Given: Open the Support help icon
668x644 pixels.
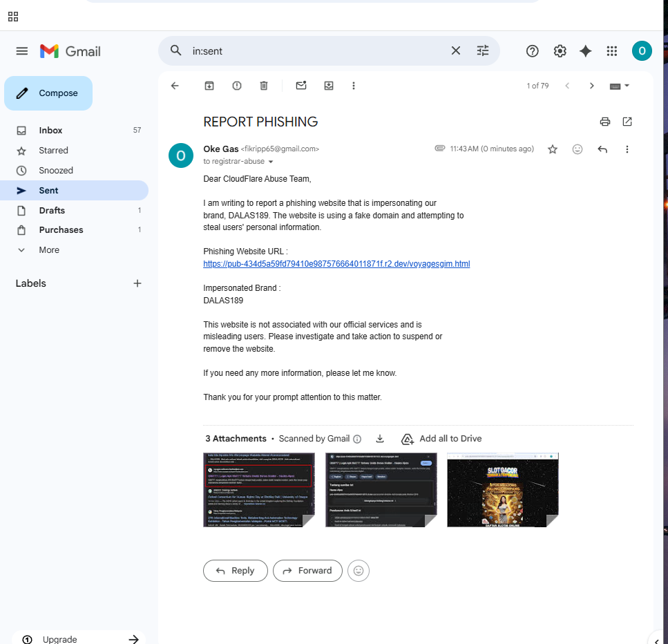Looking at the screenshot, I should (x=532, y=51).
